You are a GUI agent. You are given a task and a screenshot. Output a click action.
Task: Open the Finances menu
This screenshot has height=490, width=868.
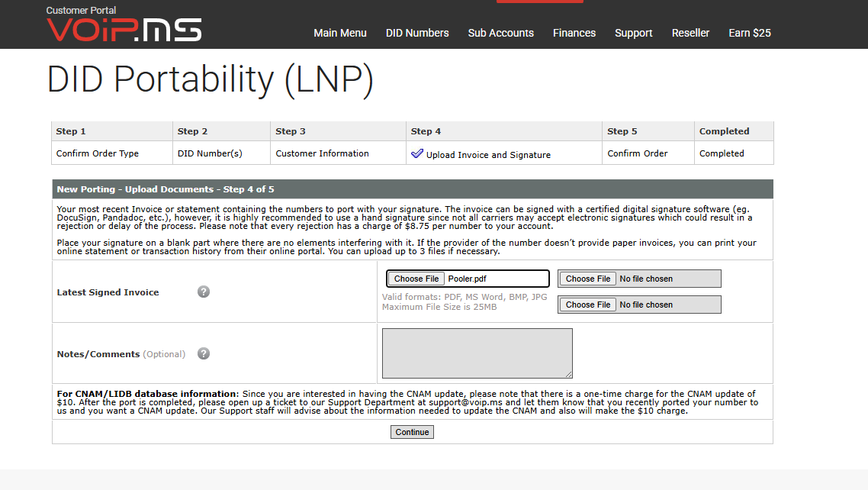coord(574,34)
